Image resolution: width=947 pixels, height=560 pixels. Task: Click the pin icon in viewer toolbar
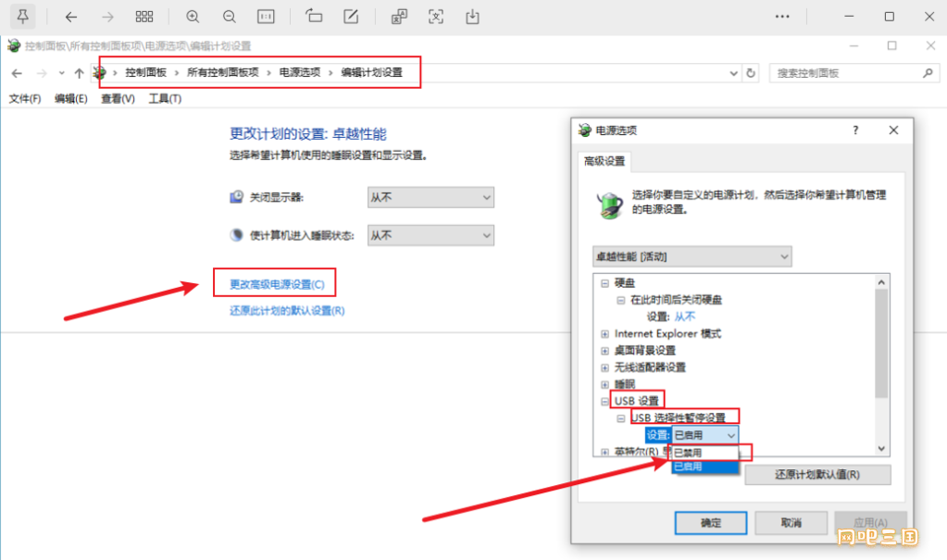[x=23, y=17]
